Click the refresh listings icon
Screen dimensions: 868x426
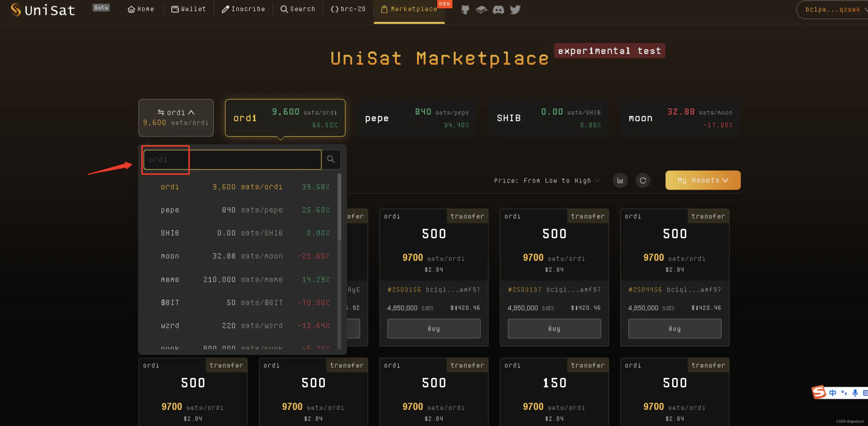pos(643,181)
